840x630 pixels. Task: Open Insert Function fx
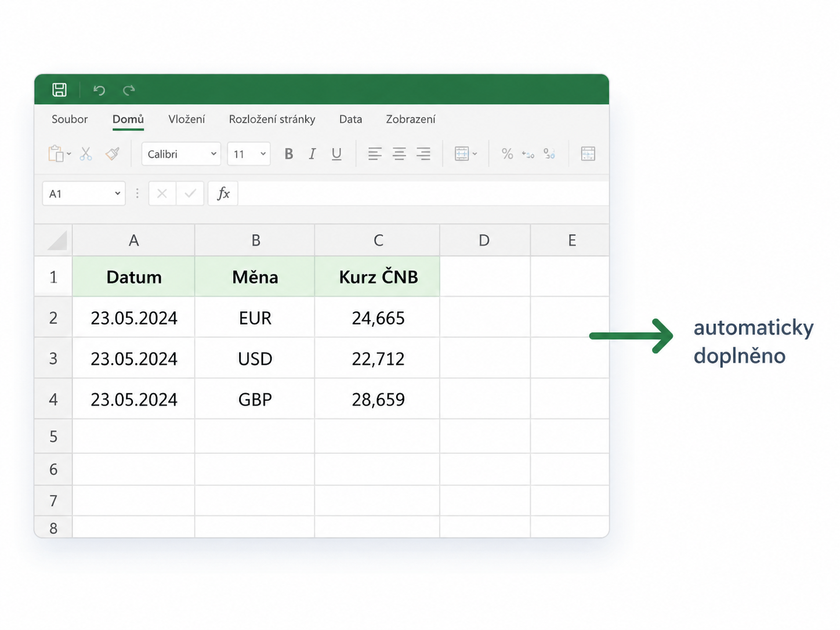point(223,194)
